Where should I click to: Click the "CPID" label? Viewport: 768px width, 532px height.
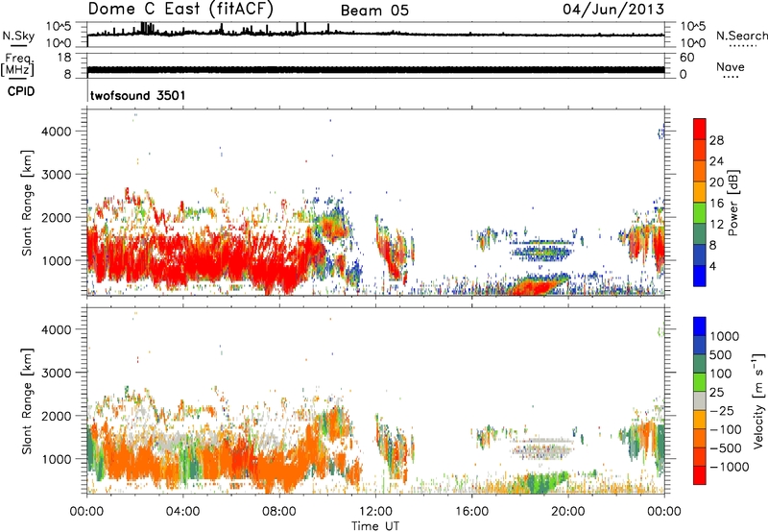pyautogui.click(x=21, y=91)
